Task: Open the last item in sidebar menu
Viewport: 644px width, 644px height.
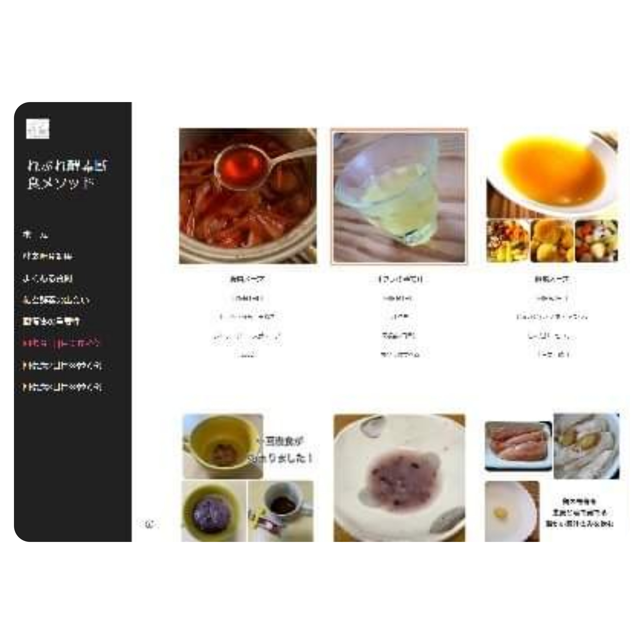Action: coord(62,387)
